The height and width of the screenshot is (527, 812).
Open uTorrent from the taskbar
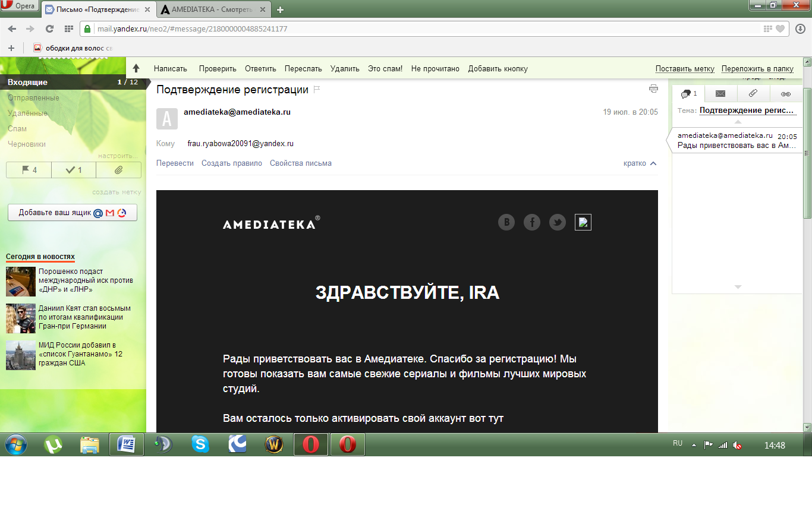click(x=53, y=444)
